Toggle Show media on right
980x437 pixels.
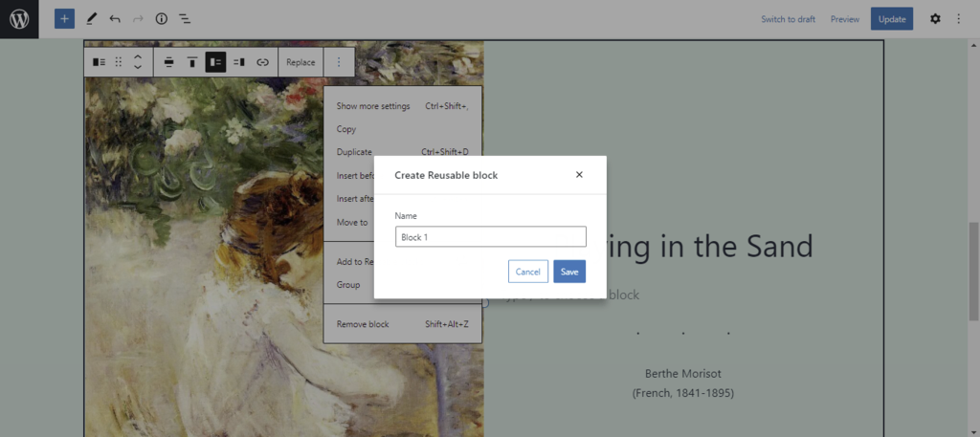[239, 62]
